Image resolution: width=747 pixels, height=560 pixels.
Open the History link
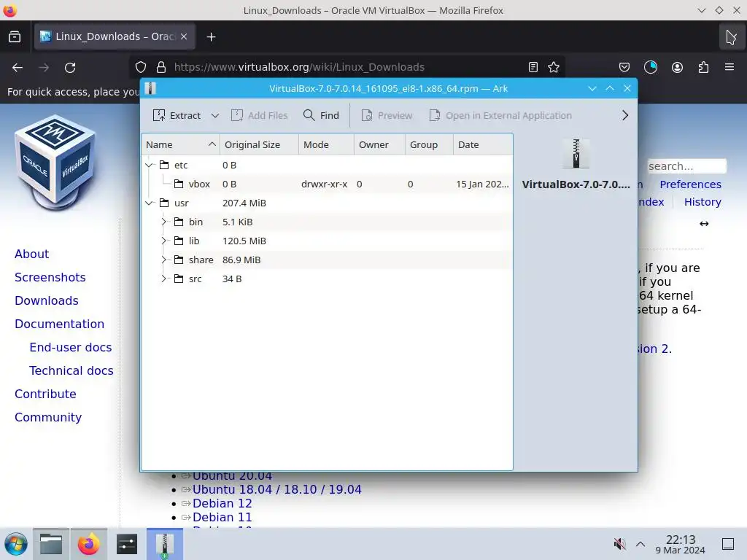pyautogui.click(x=703, y=202)
